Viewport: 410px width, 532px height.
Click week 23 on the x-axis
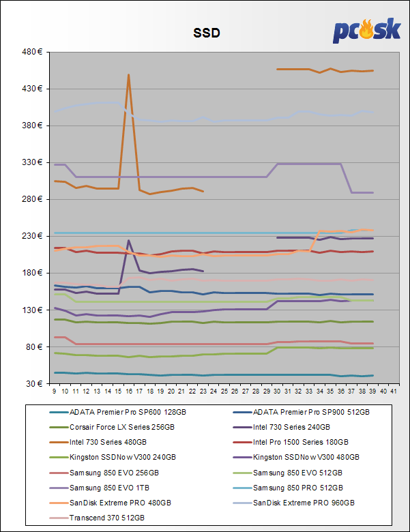[x=203, y=391]
